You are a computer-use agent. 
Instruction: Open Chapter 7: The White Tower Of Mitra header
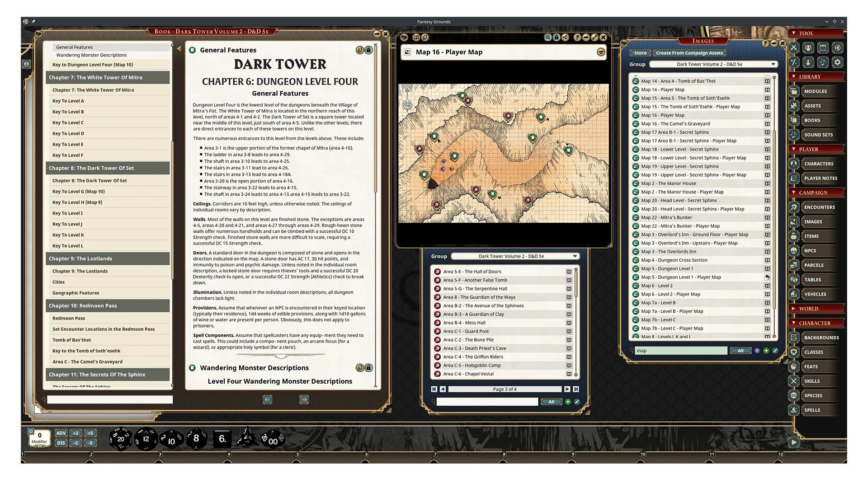click(x=108, y=77)
